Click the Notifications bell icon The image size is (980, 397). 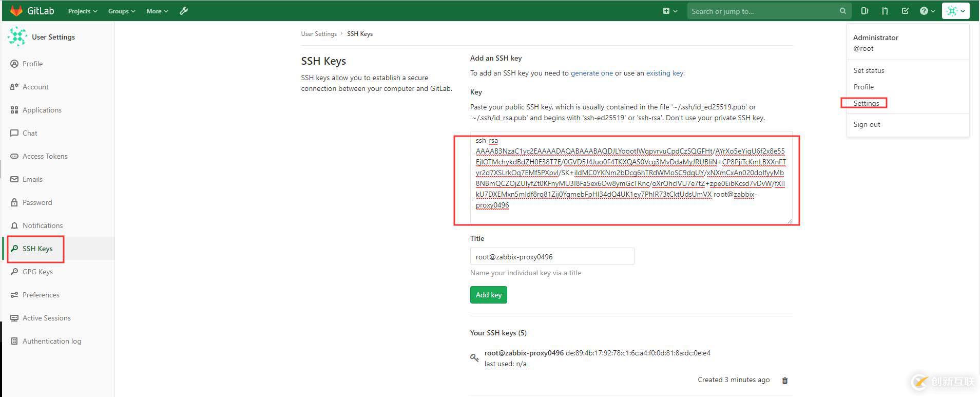click(x=14, y=225)
